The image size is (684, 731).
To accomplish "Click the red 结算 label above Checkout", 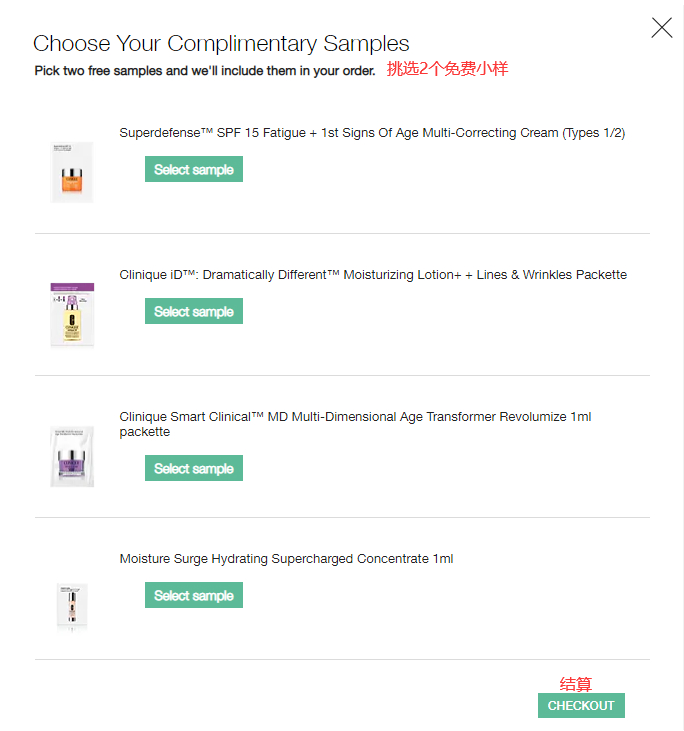I will click(x=576, y=684).
